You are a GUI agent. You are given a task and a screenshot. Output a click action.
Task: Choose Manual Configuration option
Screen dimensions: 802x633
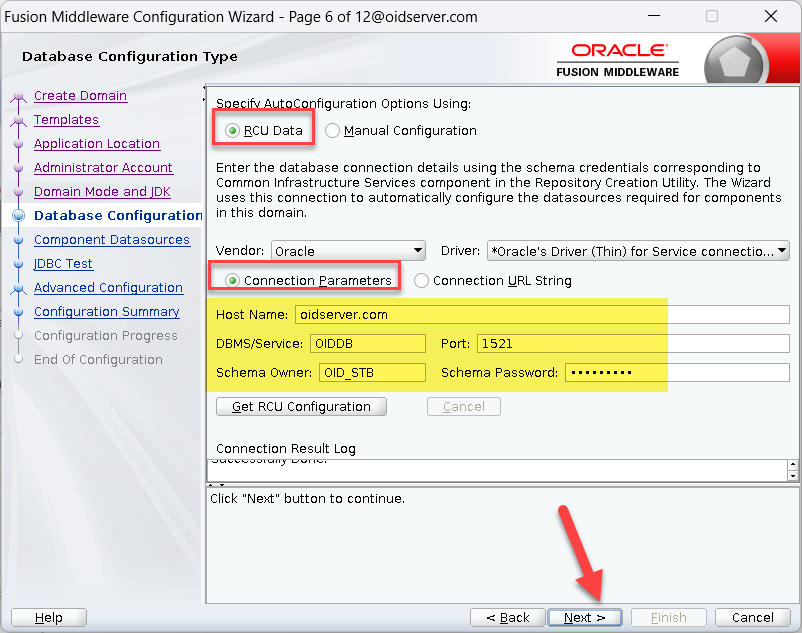coord(333,130)
